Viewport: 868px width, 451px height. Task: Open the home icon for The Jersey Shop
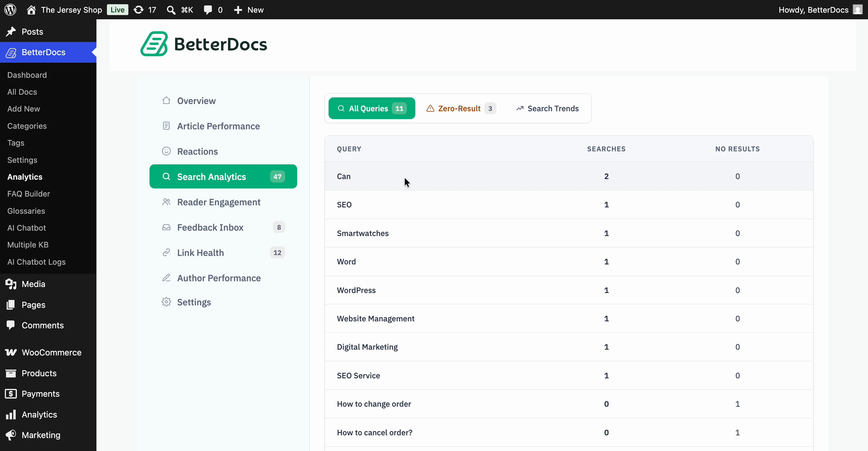click(31, 10)
